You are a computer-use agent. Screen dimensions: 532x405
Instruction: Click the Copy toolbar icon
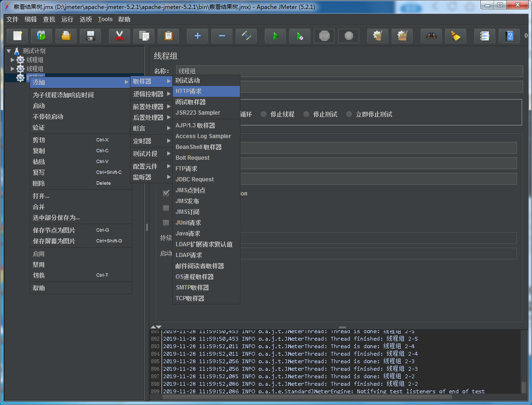point(144,36)
